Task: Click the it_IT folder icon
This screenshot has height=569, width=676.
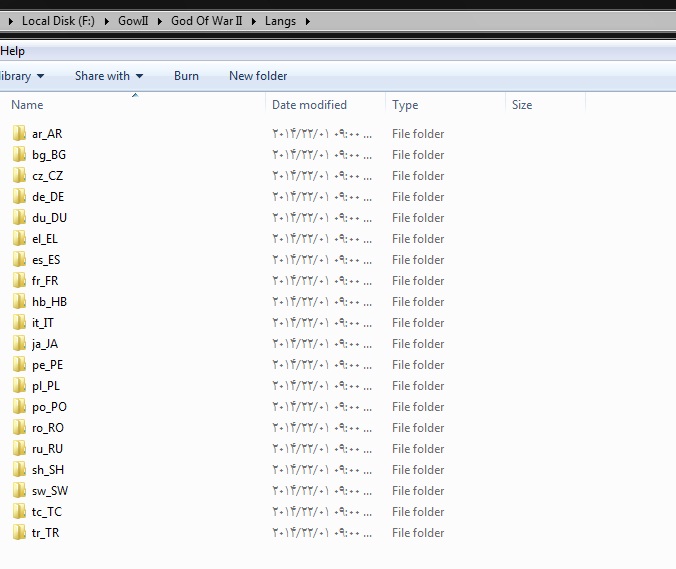Action: point(19,322)
